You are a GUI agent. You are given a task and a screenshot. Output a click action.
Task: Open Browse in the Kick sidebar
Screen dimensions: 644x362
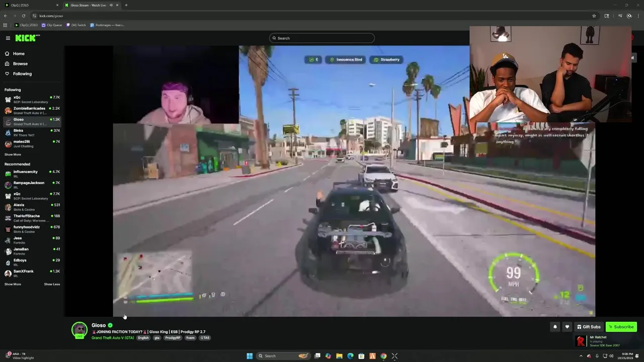(20, 64)
